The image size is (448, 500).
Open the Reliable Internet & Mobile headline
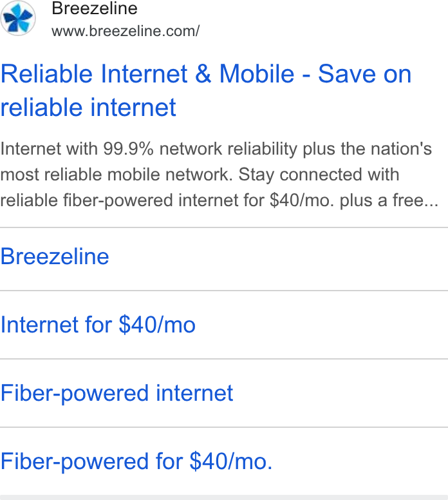coord(206,90)
